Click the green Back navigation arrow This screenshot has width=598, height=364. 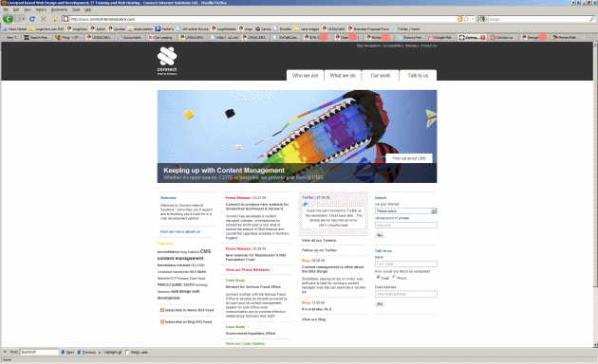click(x=8, y=19)
